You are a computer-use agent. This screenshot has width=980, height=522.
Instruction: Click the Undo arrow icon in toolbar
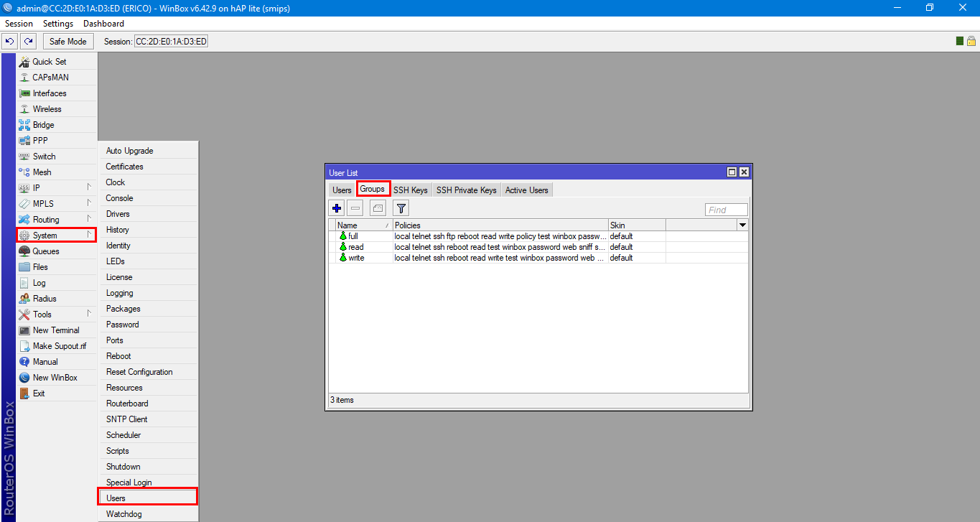(10, 42)
